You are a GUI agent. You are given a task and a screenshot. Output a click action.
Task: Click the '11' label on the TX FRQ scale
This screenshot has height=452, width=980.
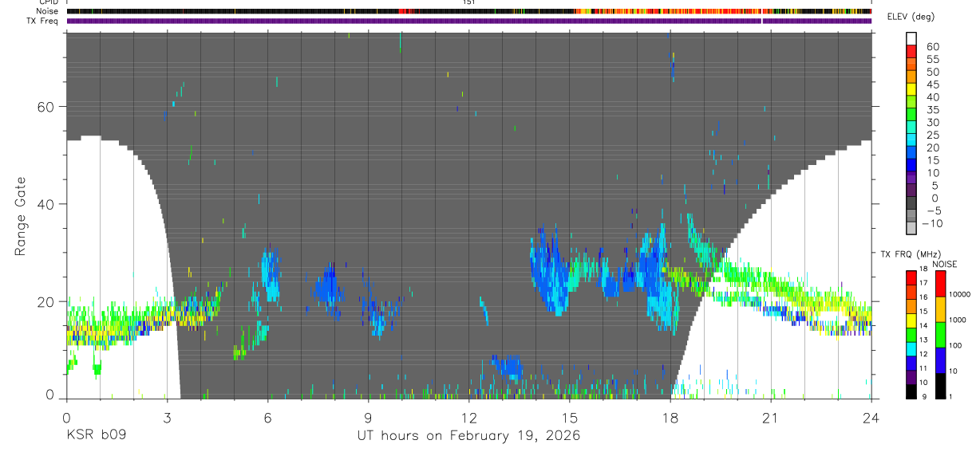tap(922, 367)
